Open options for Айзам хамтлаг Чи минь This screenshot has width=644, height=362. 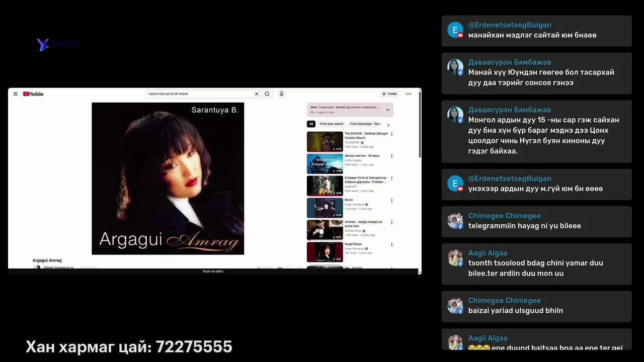392,156
